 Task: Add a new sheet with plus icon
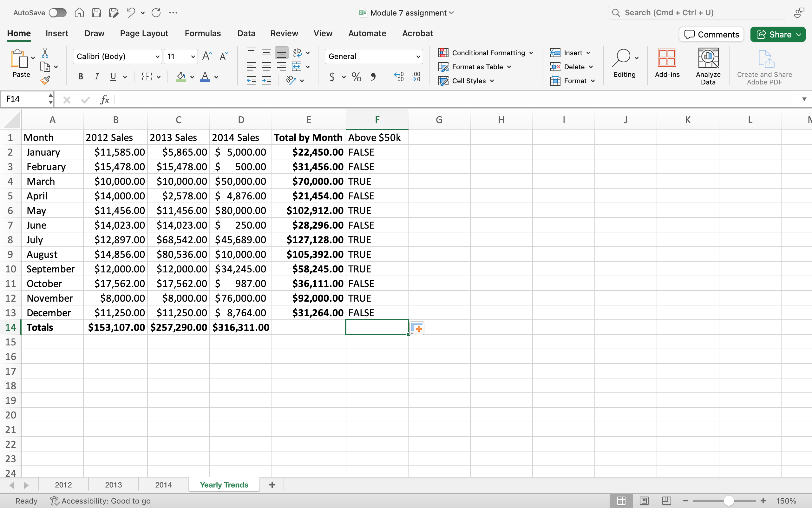(x=272, y=485)
